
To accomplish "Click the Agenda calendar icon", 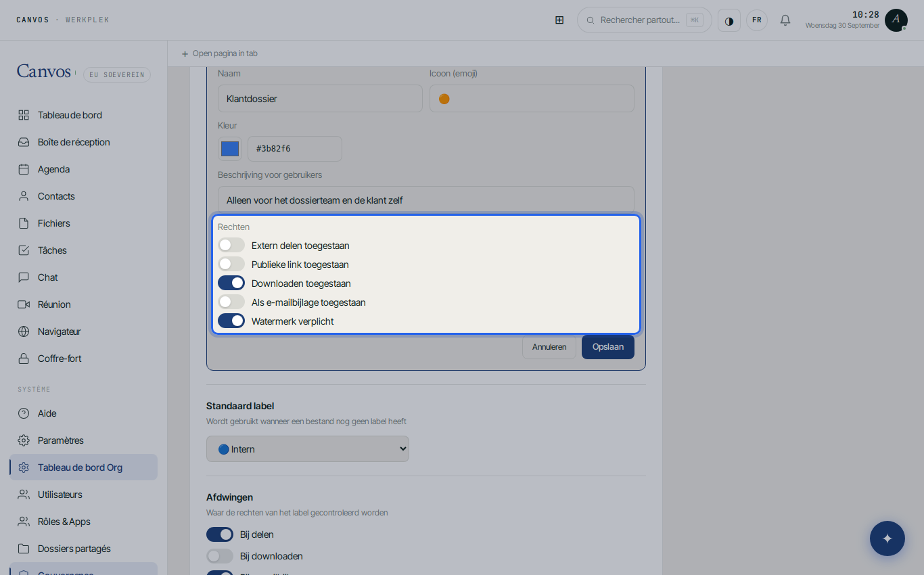I will [24, 169].
